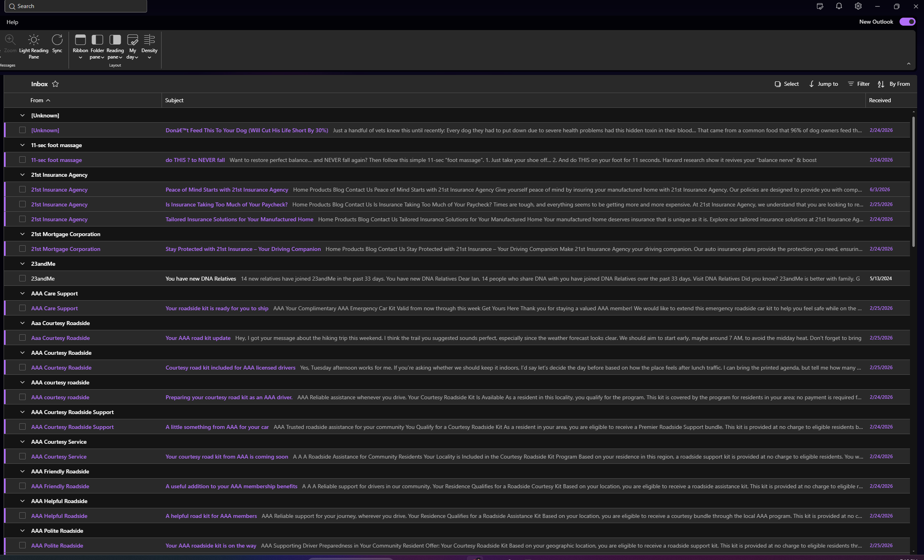
Task: Click the 5/13/2024 received date
Action: pyautogui.click(x=881, y=279)
